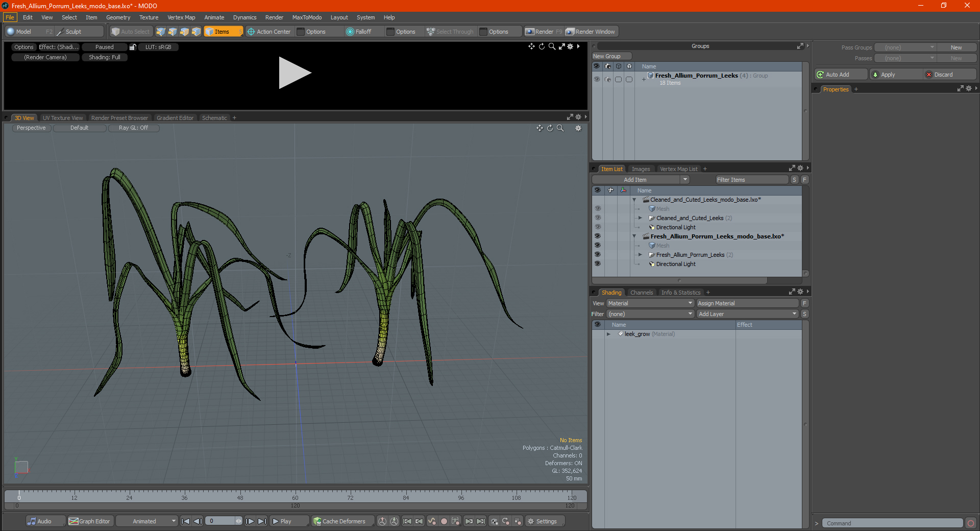The height and width of the screenshot is (531, 980).
Task: Toggle Select Through option
Action: point(451,32)
